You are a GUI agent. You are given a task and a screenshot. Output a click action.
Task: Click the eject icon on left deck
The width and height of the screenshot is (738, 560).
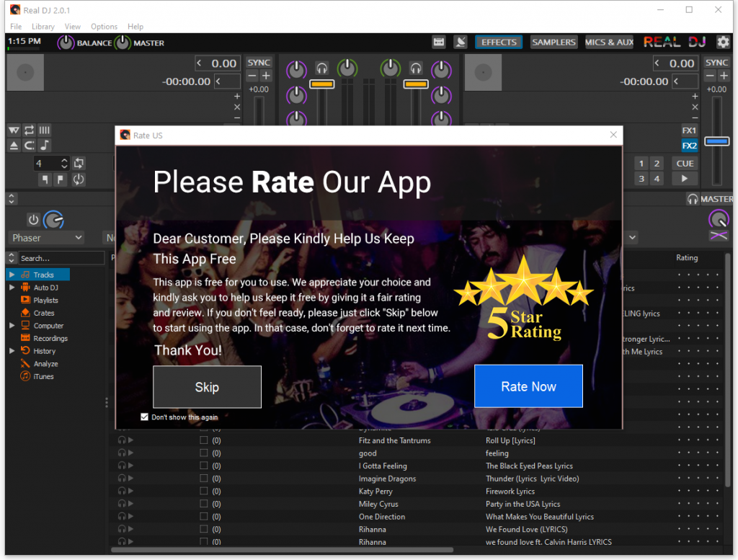click(14, 146)
